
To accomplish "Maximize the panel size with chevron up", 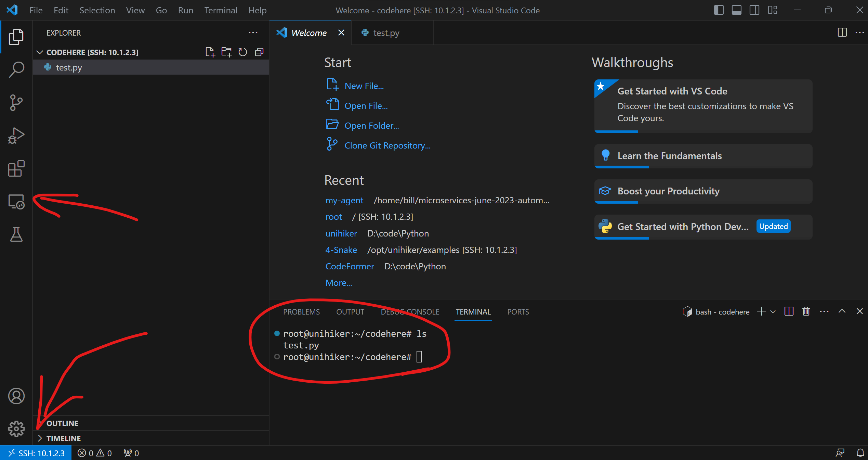I will 842,311.
